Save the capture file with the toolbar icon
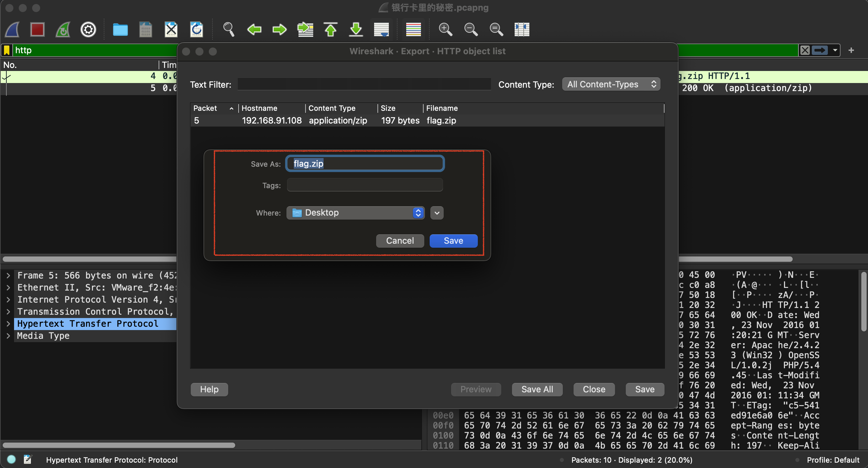The height and width of the screenshot is (468, 868). (x=146, y=30)
